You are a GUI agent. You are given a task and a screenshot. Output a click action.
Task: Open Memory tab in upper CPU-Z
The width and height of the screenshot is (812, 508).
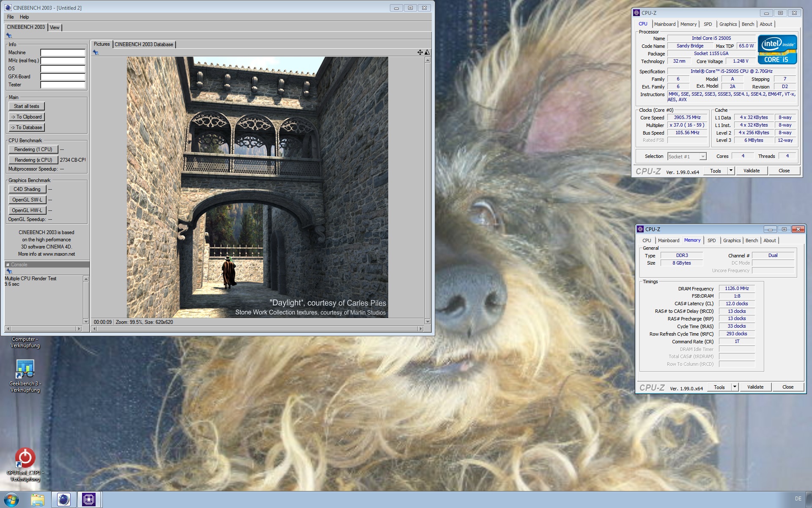689,24
